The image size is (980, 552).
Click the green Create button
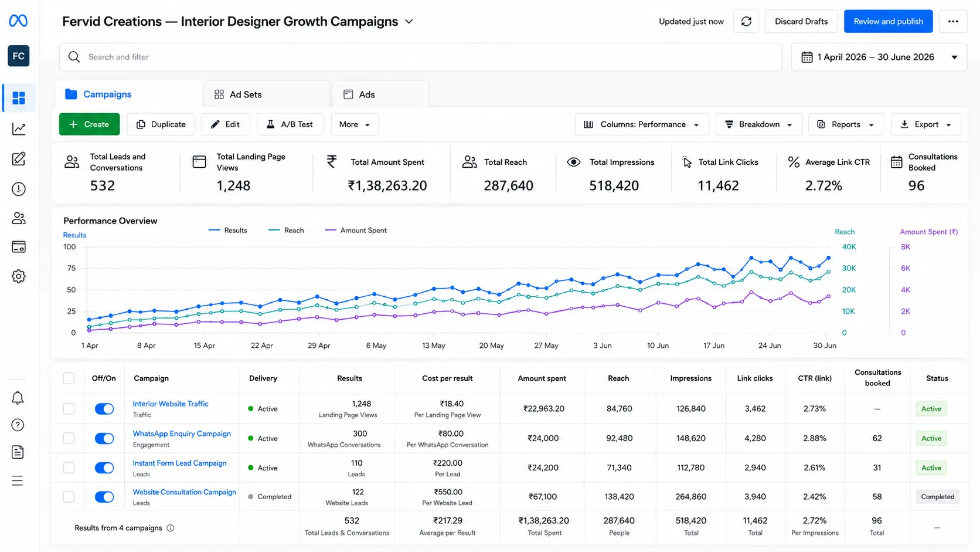point(89,124)
